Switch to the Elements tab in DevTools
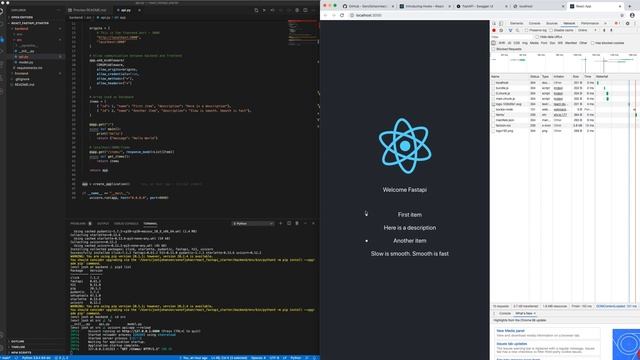This screenshot has height=360, width=640. click(x=516, y=23)
